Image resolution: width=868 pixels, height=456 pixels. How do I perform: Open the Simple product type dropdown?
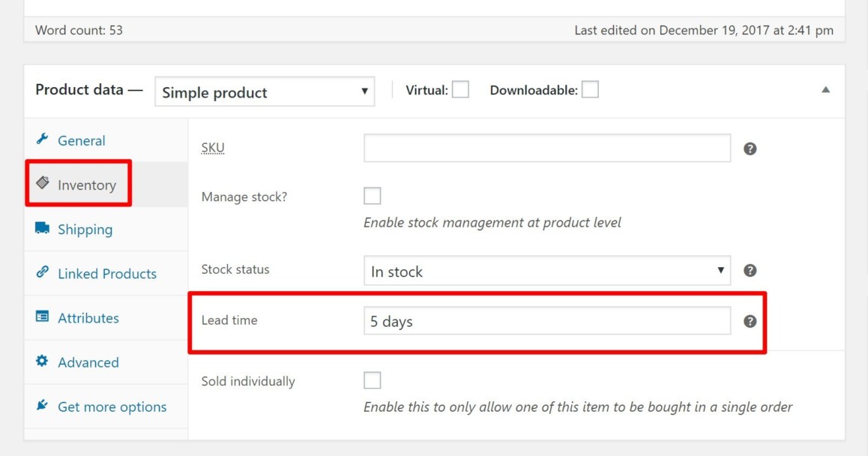pyautogui.click(x=265, y=91)
